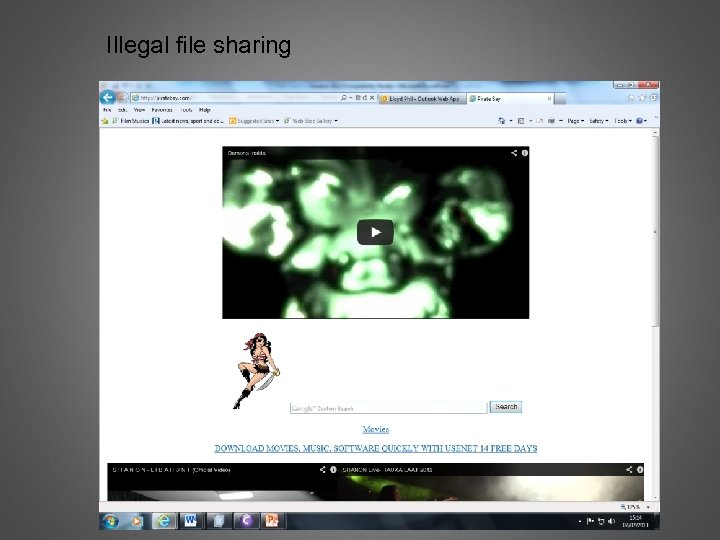The height and width of the screenshot is (540, 720).
Task: Follow the Movies link
Action: 376,429
